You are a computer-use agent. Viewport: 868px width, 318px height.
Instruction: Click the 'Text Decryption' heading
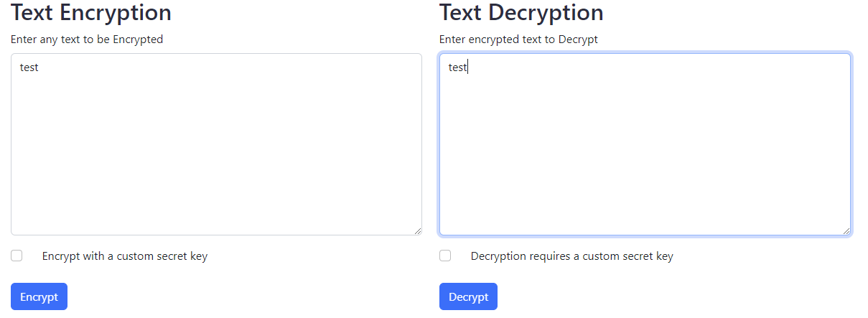521,12
